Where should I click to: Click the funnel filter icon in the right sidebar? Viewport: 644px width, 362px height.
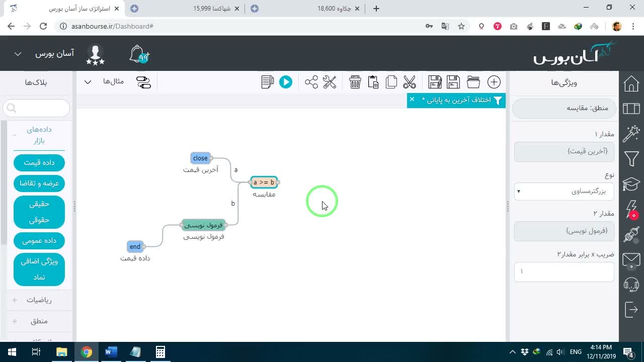tap(631, 159)
